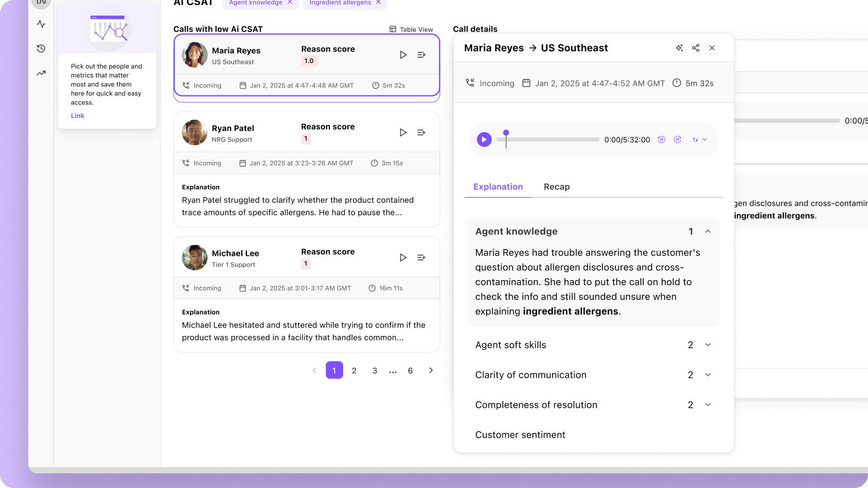Collapse the Agent knowledge explanation section
Image resolution: width=868 pixels, height=488 pixels.
tap(708, 231)
